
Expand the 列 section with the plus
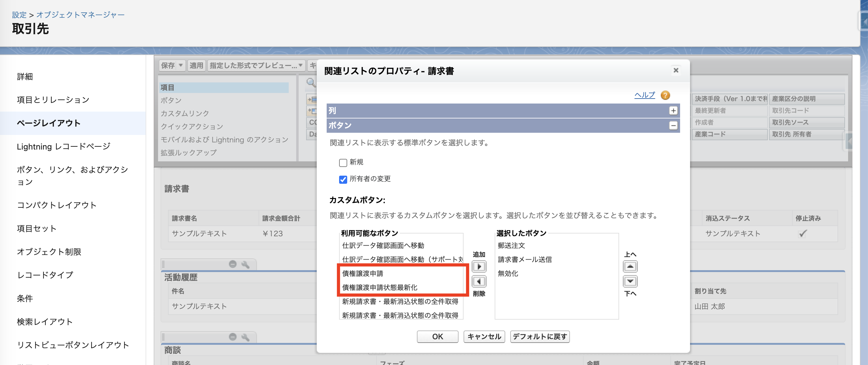(673, 110)
